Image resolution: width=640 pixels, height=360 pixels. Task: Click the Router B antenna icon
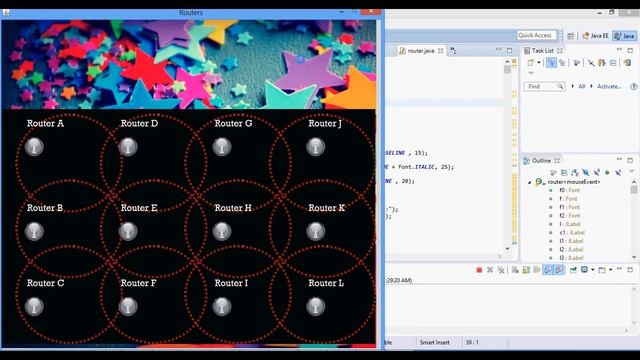(x=34, y=231)
